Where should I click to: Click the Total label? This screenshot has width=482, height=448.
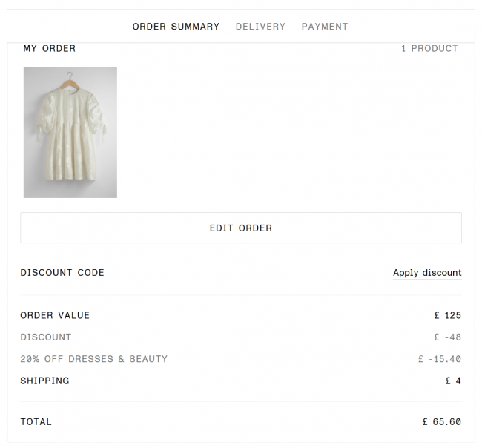36,422
